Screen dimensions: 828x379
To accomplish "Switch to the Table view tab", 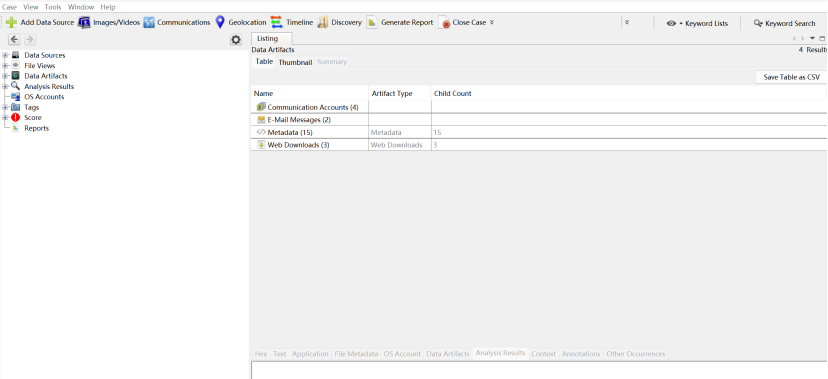I will click(x=264, y=62).
